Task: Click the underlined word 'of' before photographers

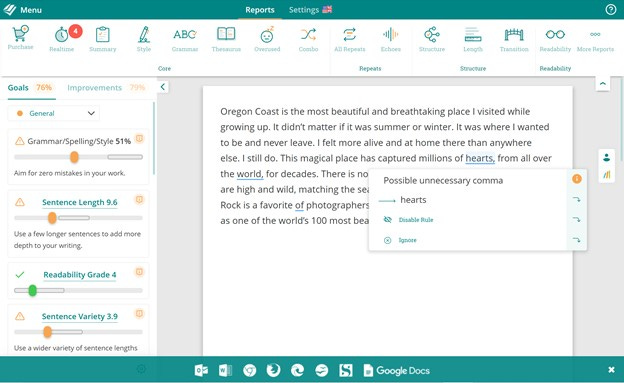Action: pos(299,205)
